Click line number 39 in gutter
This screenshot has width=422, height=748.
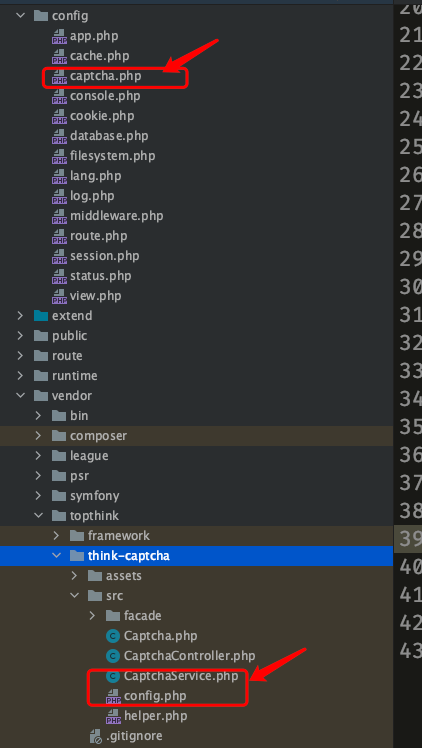point(411,538)
